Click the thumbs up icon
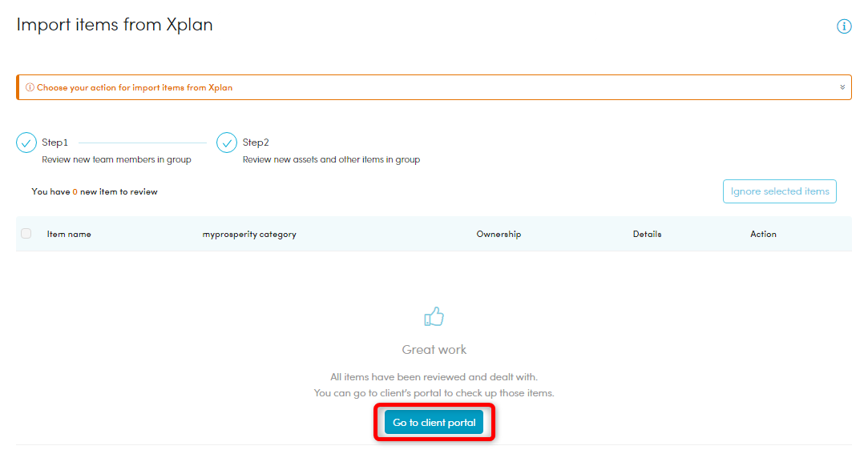Screen dimensions: 868x470 click(x=434, y=317)
